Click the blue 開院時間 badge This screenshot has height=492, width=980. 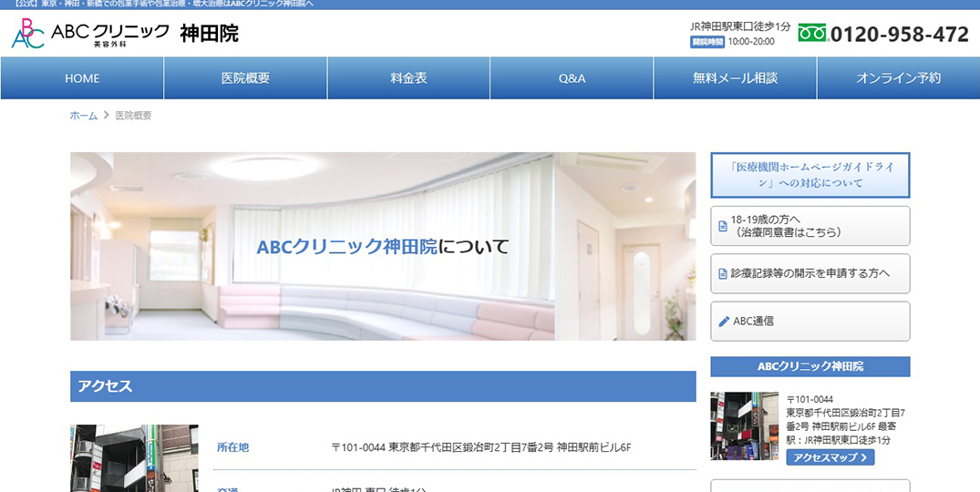(707, 42)
